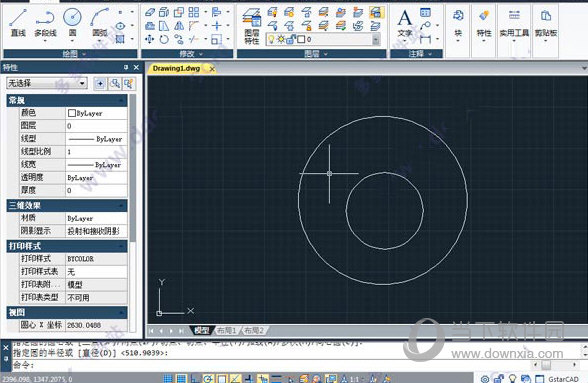Switch to the 布局1 layout tab
Screen dimensions: 588x383
point(227,330)
